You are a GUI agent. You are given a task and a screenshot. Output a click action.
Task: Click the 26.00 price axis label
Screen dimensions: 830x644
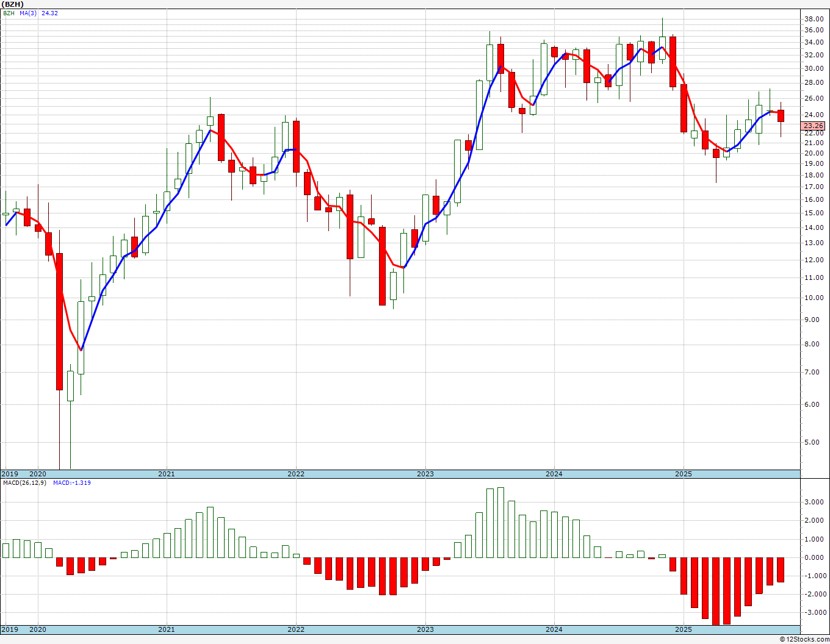click(x=814, y=98)
